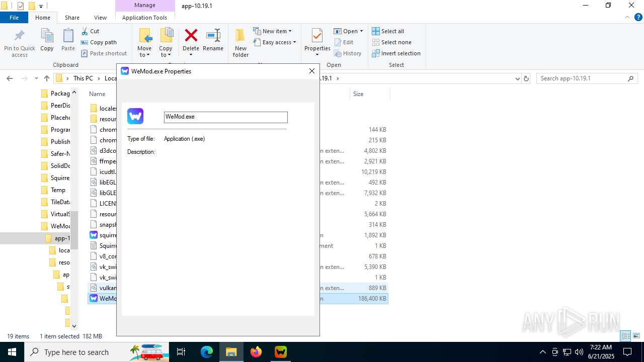Screen dimensions: 644x362
Task: Switch to the Share ribbon tab
Action: tap(72, 18)
